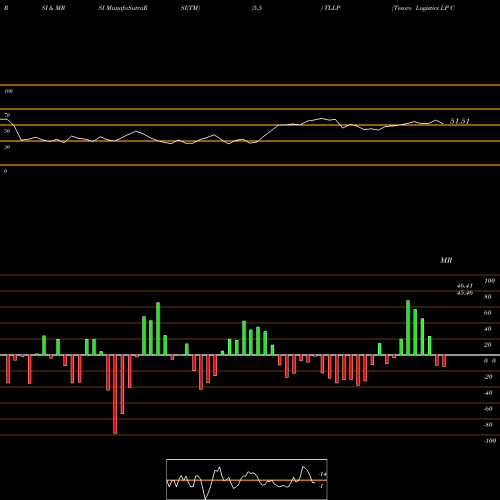Click the RSI axis label 50
The width and height of the screenshot is (500, 500).
(7, 131)
